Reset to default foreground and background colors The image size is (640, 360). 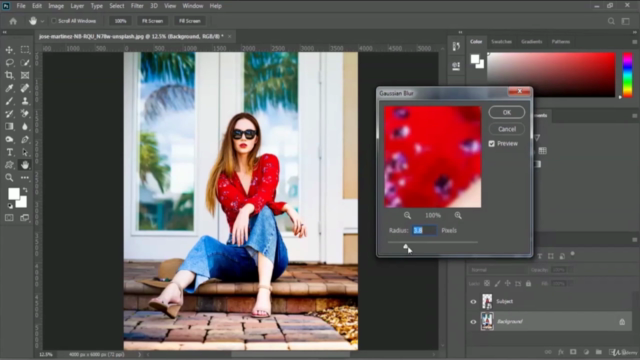[x=10, y=206]
